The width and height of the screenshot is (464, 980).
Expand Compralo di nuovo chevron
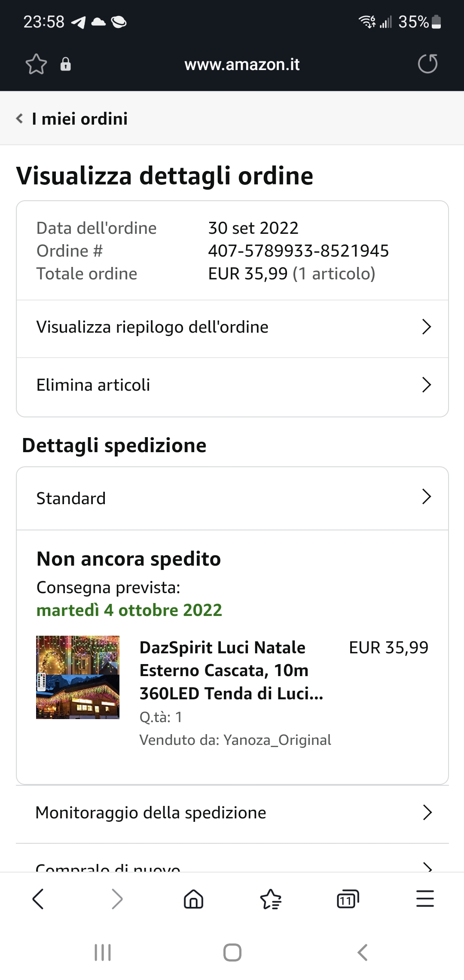(427, 867)
